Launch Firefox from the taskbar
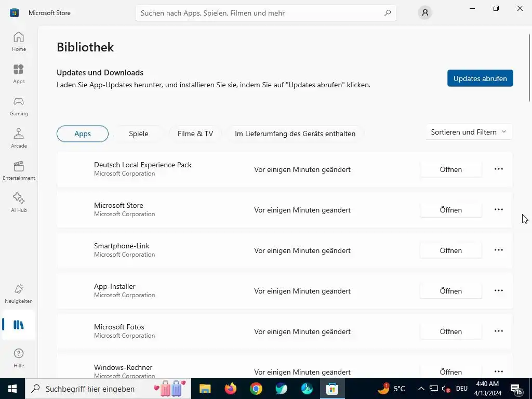The image size is (532, 399). (230, 389)
